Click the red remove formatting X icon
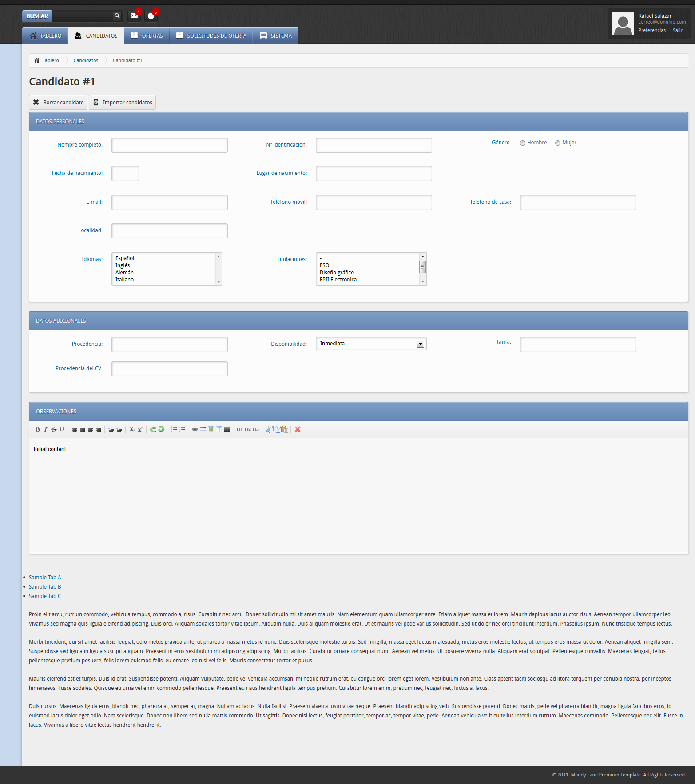 click(298, 429)
